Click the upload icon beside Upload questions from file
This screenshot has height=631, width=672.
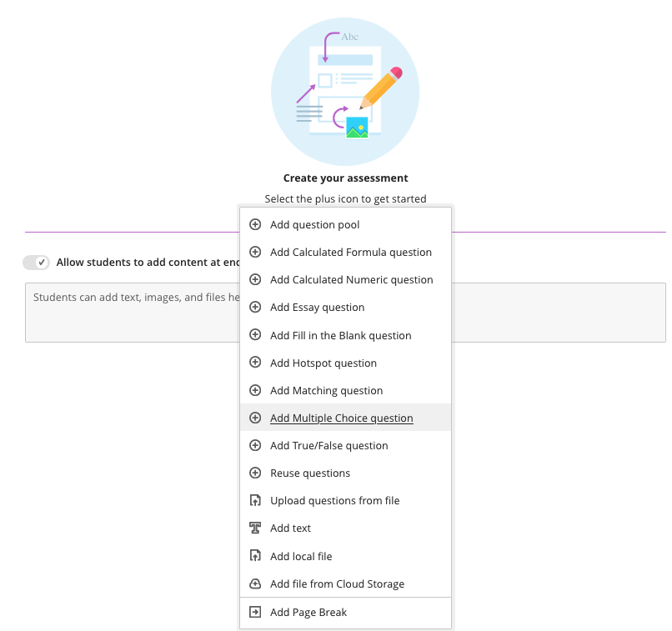pyautogui.click(x=255, y=500)
